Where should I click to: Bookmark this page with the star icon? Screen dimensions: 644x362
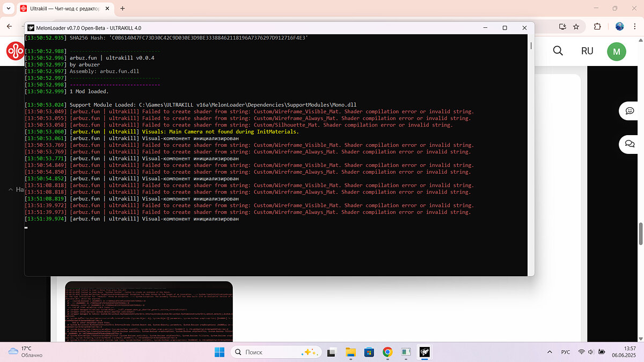576,26
